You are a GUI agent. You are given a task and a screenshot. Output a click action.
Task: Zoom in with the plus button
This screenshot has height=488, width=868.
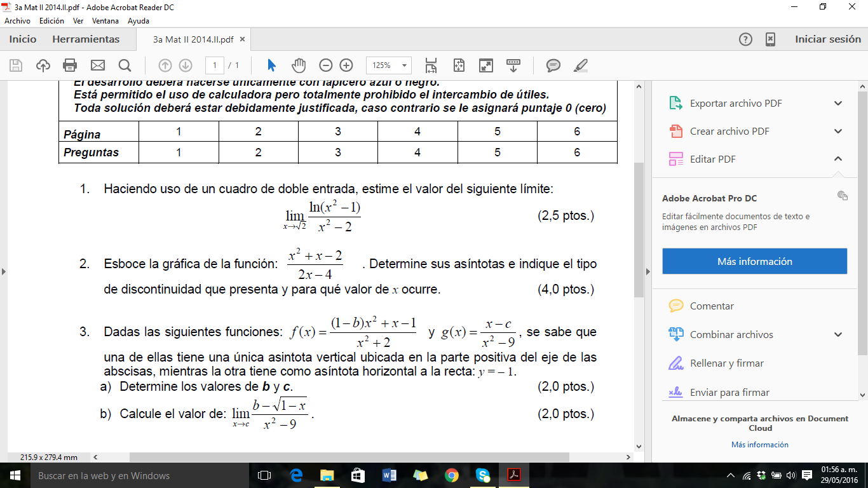tap(346, 65)
